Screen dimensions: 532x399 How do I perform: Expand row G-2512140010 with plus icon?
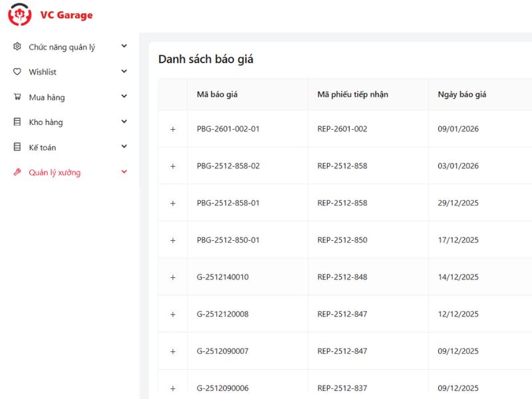pos(173,277)
